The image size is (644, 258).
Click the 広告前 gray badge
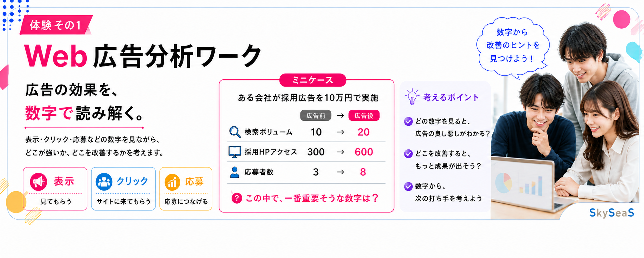pos(316,115)
